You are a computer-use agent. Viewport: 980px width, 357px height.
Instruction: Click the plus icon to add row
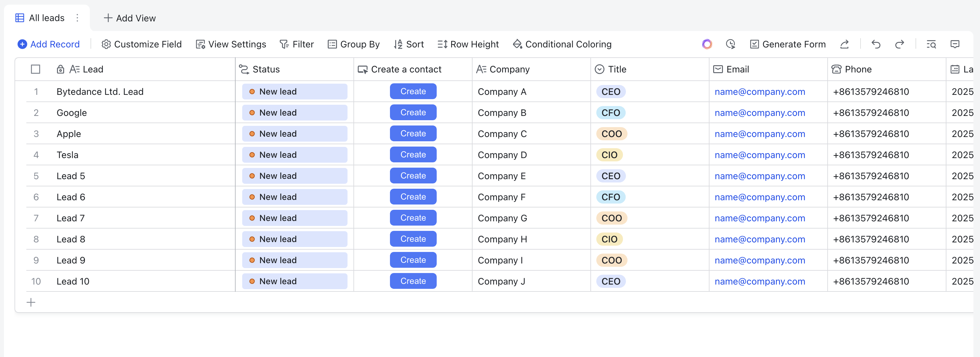(x=31, y=302)
